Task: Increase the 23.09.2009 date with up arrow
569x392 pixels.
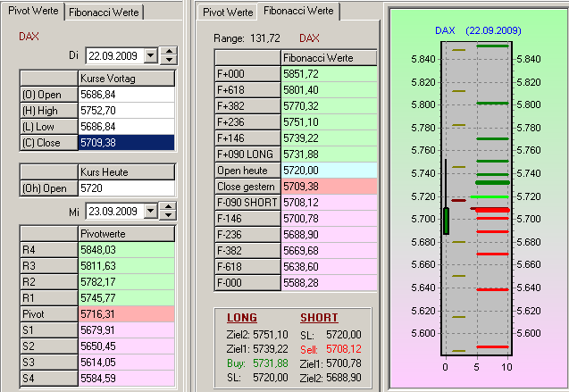Action: (168, 206)
